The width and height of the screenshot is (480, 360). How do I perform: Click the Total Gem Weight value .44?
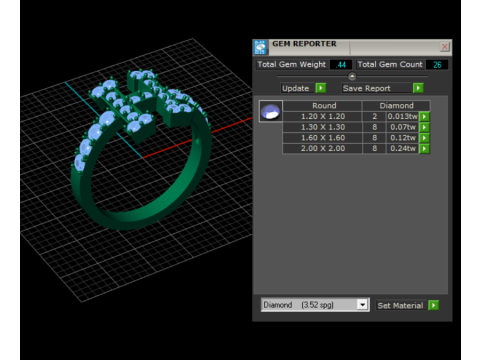click(x=341, y=65)
